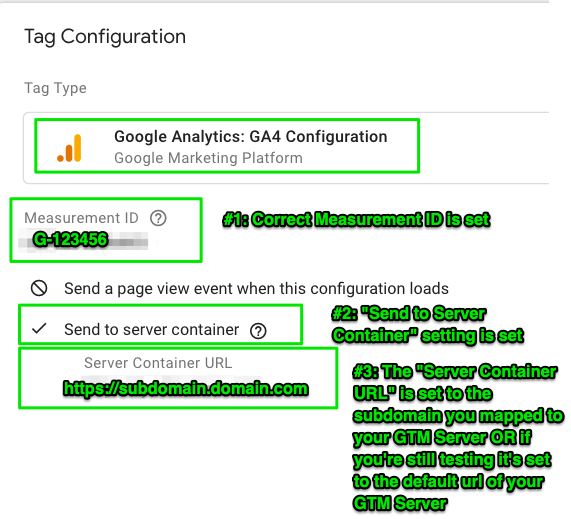Screen dimensions: 571x519
Task: Click the Tag Type label
Action: tap(55, 88)
